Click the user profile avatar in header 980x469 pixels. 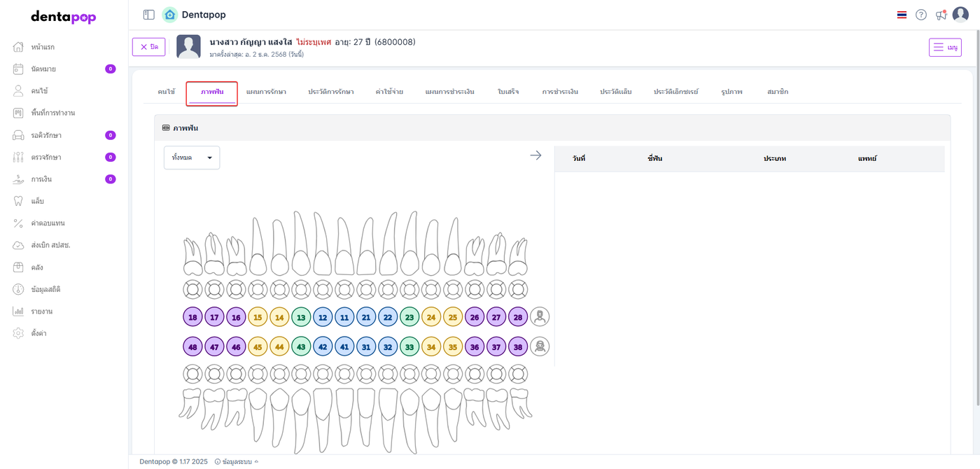click(960, 15)
